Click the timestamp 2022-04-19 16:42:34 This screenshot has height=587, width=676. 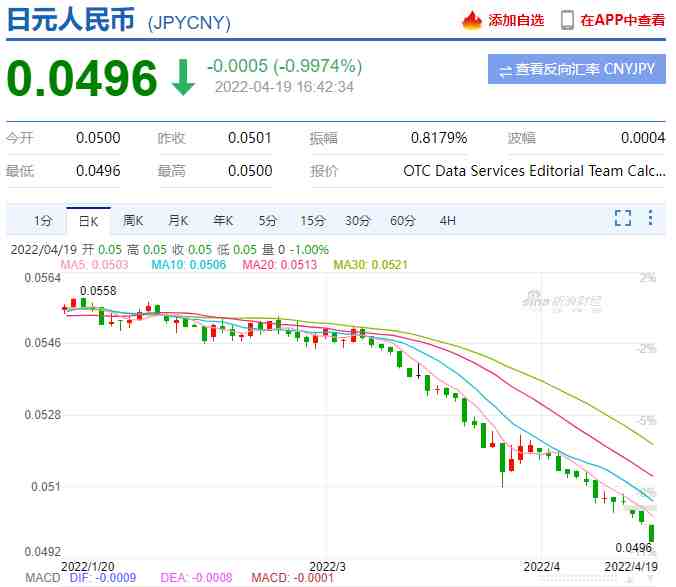[x=285, y=87]
